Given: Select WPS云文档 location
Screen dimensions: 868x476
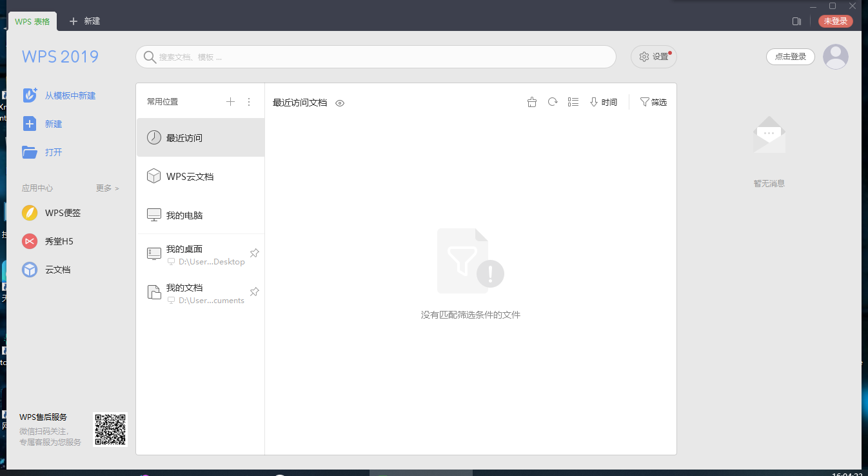Looking at the screenshot, I should click(x=201, y=176).
